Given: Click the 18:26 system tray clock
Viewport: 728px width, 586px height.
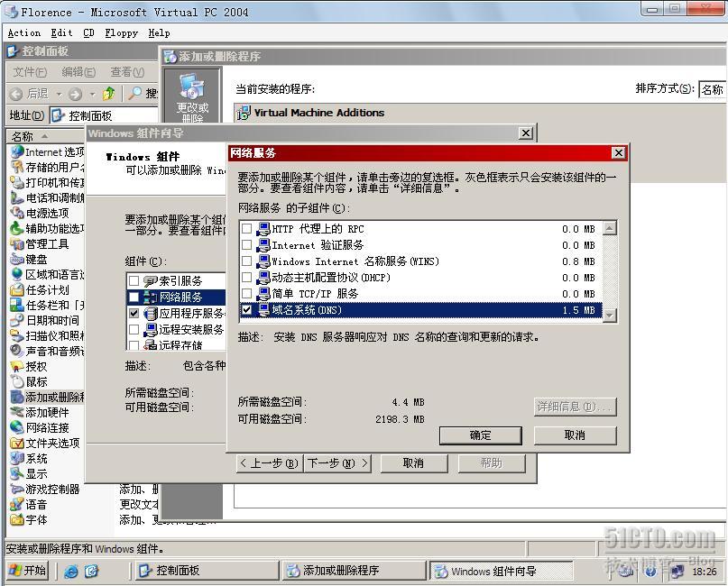Looking at the screenshot, I should pos(705,572).
